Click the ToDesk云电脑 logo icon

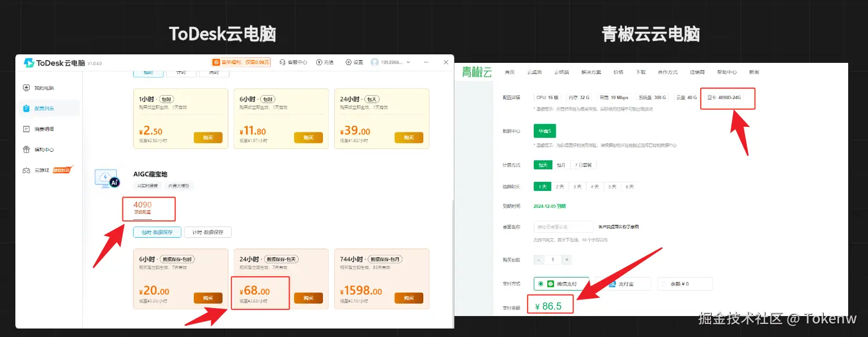click(29, 63)
